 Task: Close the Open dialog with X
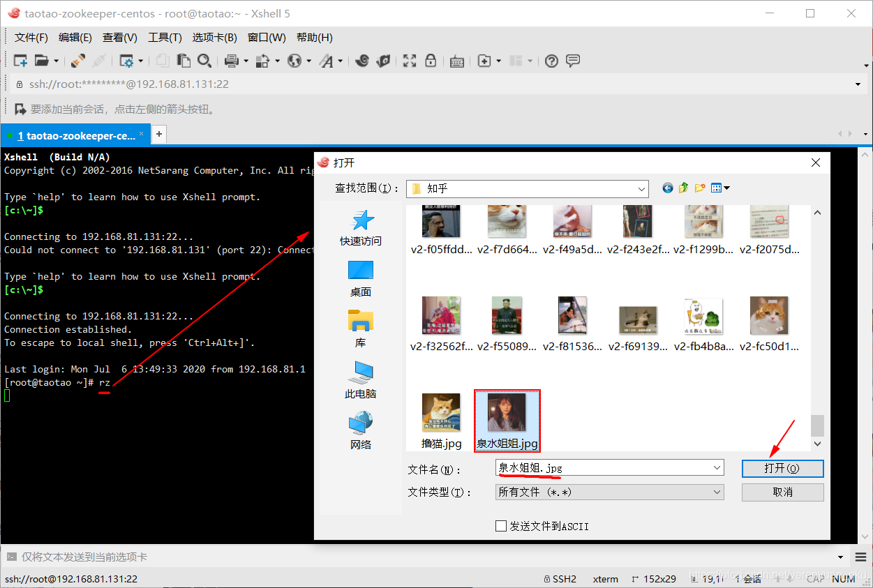point(816,163)
